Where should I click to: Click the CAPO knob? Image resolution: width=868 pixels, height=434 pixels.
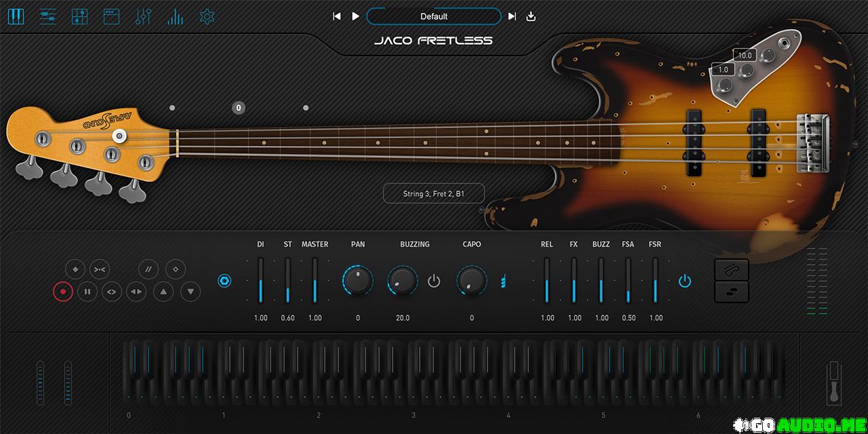tap(472, 280)
